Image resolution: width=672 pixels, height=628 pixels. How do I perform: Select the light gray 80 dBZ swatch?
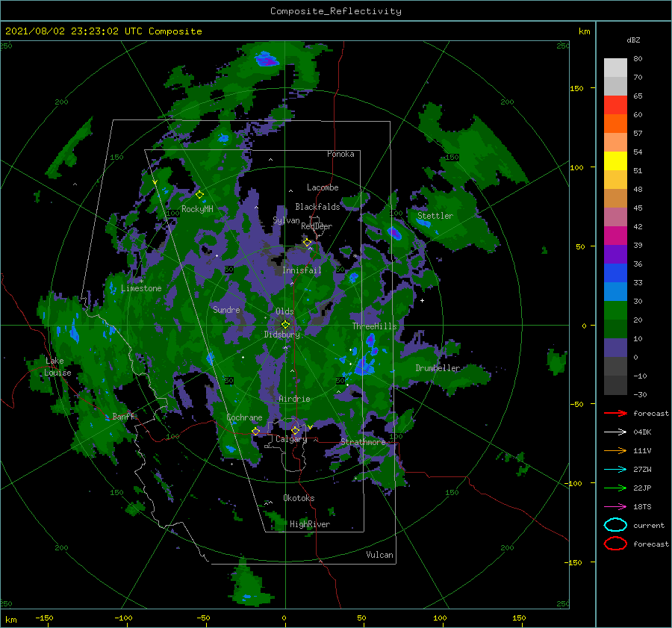(x=615, y=67)
